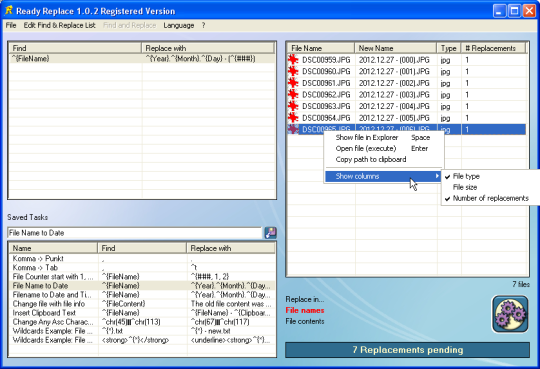The image size is (540, 369).
Task: Select Wildcards Example row with ^{*}.txt
Action: point(142,331)
